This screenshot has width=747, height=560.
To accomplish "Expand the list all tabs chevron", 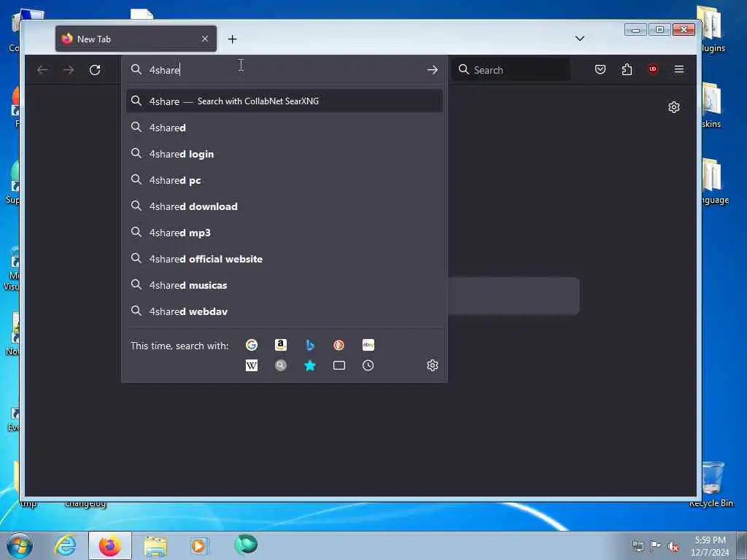I will click(580, 39).
